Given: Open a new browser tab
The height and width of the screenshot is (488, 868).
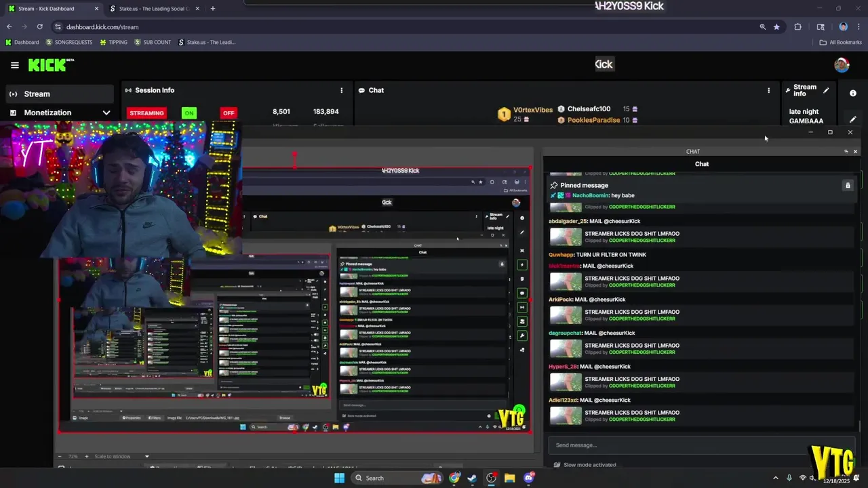Looking at the screenshot, I should click(212, 9).
